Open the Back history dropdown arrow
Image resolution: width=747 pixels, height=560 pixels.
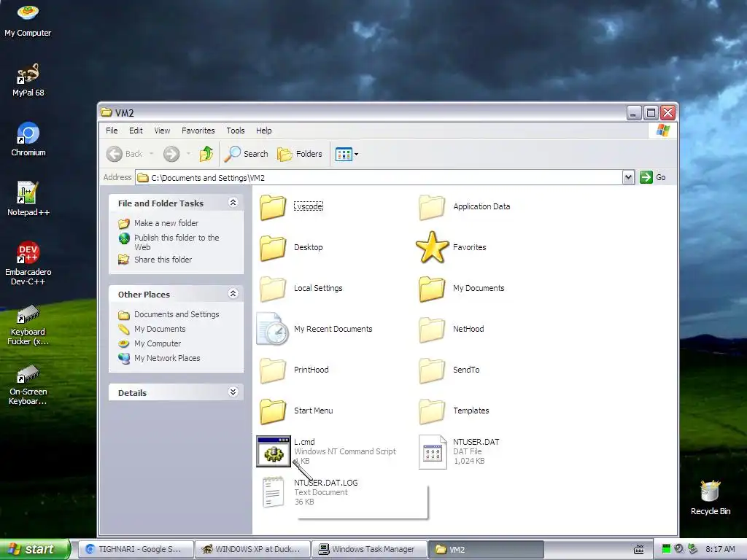[152, 154]
